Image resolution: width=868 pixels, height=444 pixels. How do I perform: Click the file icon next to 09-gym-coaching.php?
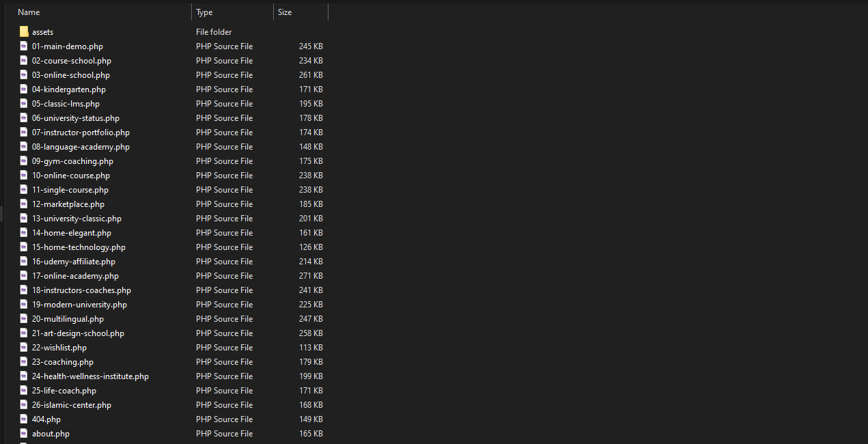pyautogui.click(x=24, y=161)
